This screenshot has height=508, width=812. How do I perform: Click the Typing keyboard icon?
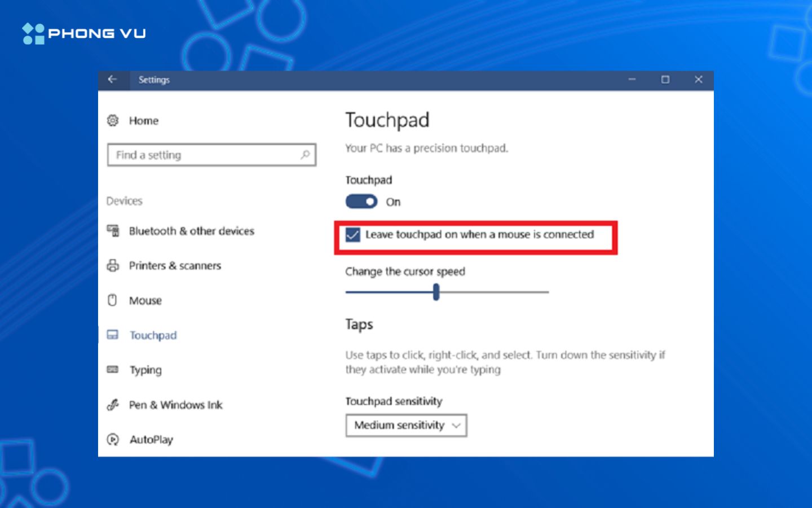pyautogui.click(x=113, y=370)
